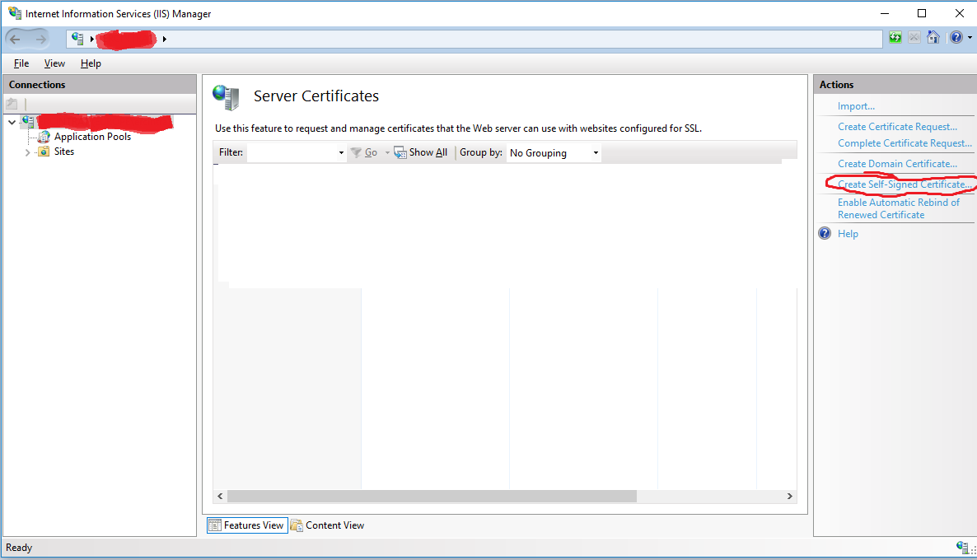The image size is (977, 560).
Task: Switch to Content View tab
Action: (x=327, y=525)
